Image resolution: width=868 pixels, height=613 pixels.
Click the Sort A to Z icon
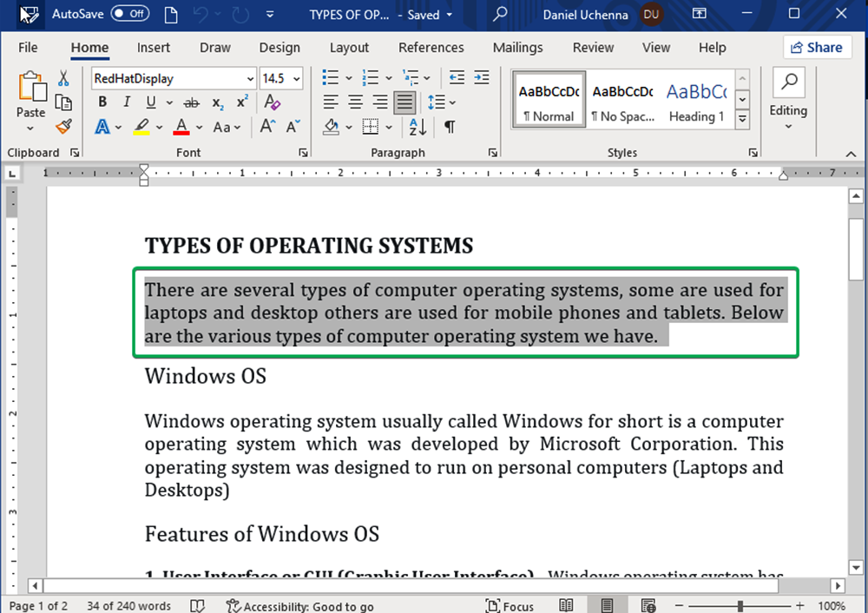(418, 127)
